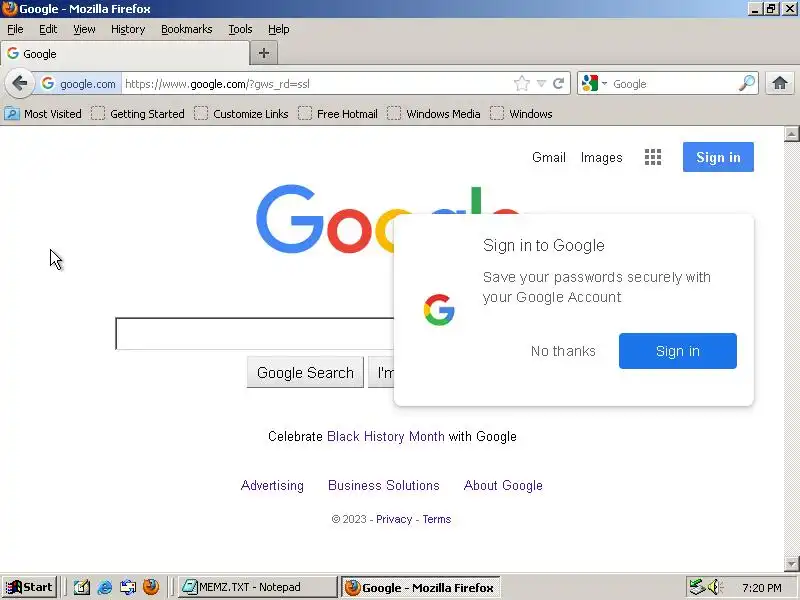The width and height of the screenshot is (800, 600).
Task: Click the Google - Mozilla Firefox taskbar button
Action: [420, 588]
